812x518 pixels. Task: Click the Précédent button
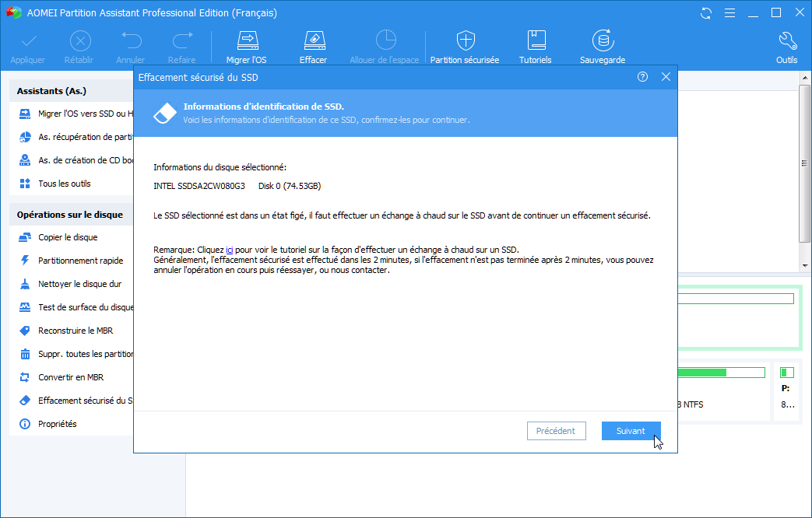click(556, 431)
